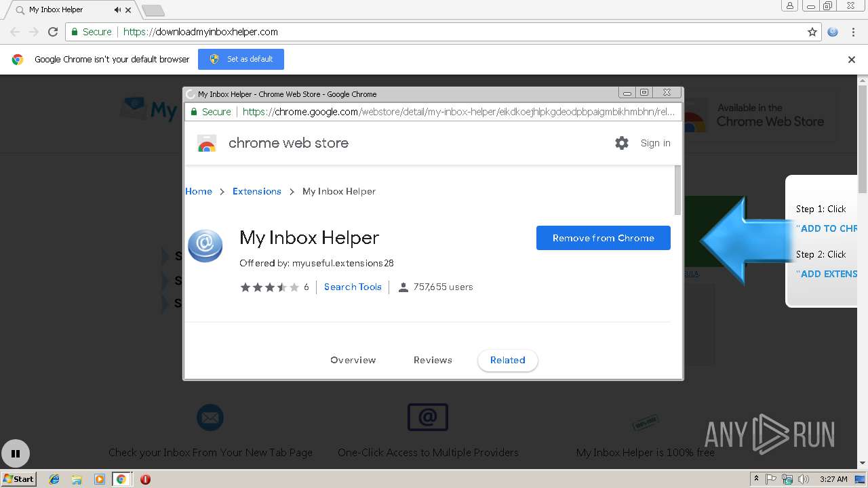The width and height of the screenshot is (868, 488).
Task: Switch to Chrome from the taskbar
Action: pos(121,479)
